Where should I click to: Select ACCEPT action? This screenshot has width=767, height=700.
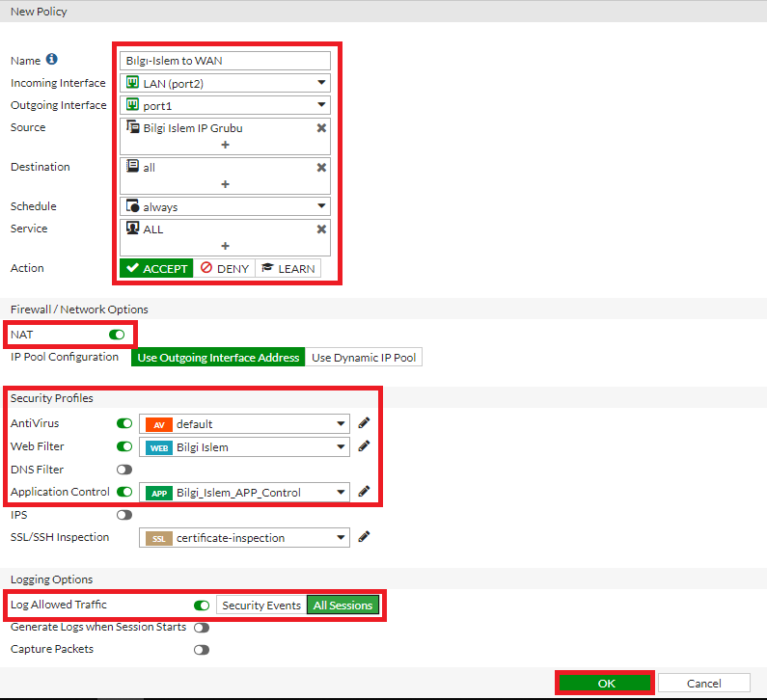[156, 268]
